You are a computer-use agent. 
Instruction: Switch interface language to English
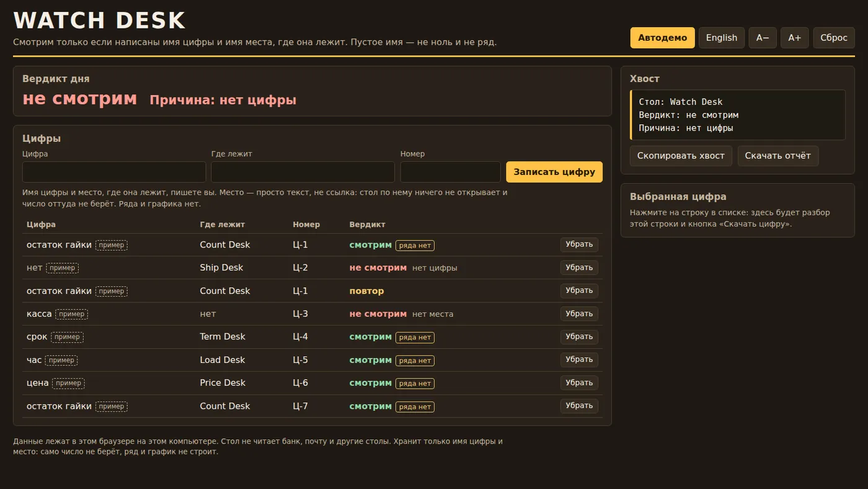coord(722,38)
